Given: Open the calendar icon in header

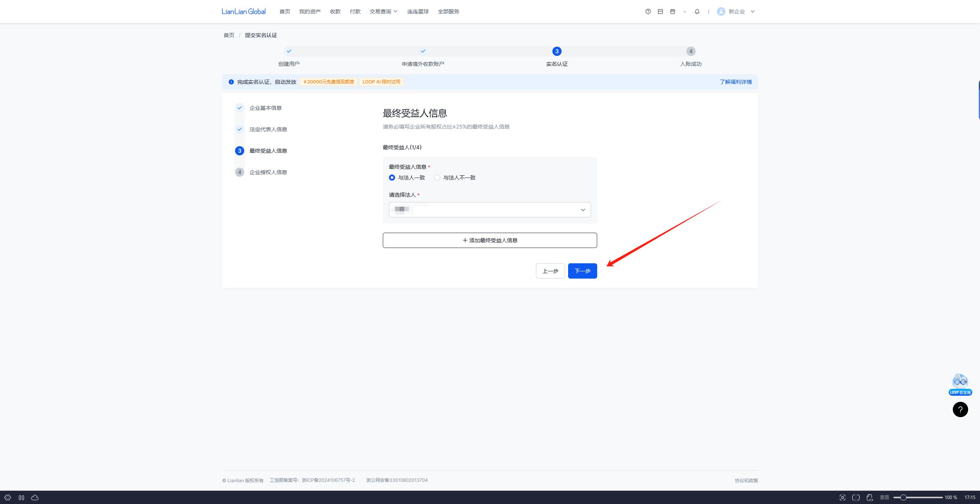Looking at the screenshot, I should [x=660, y=11].
